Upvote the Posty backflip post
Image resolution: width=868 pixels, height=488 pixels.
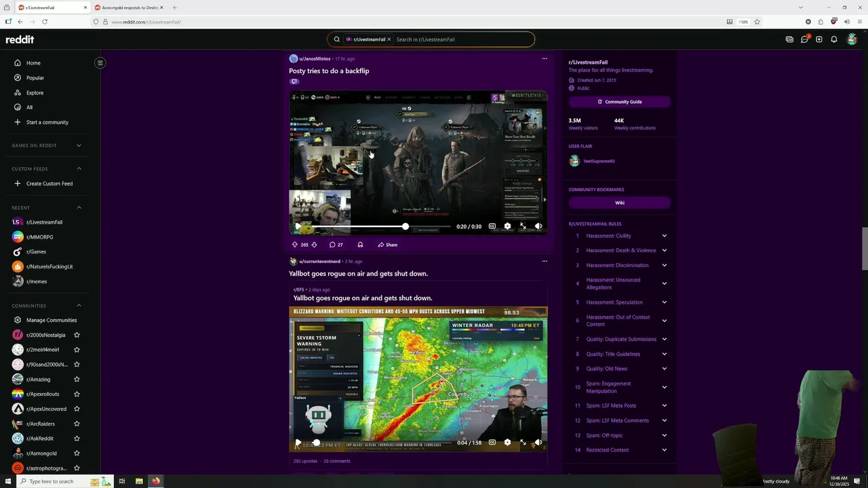tap(295, 245)
